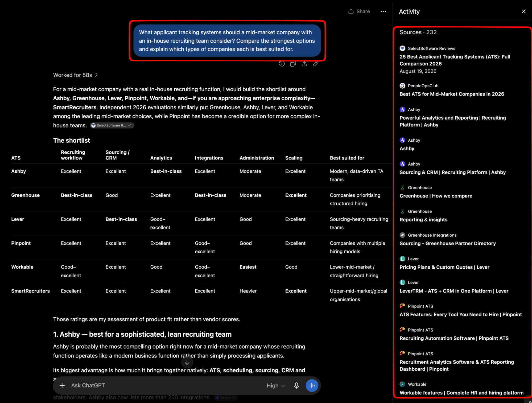The width and height of the screenshot is (532, 403).
Task: Open 'Powerful Analytics and Reporting' Ashby source
Action: 452,121
